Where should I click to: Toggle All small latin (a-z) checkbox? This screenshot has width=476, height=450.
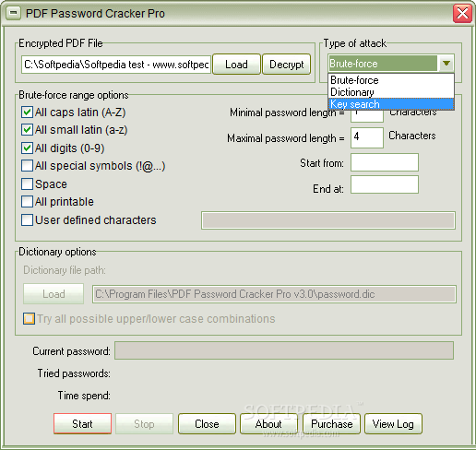click(x=27, y=130)
